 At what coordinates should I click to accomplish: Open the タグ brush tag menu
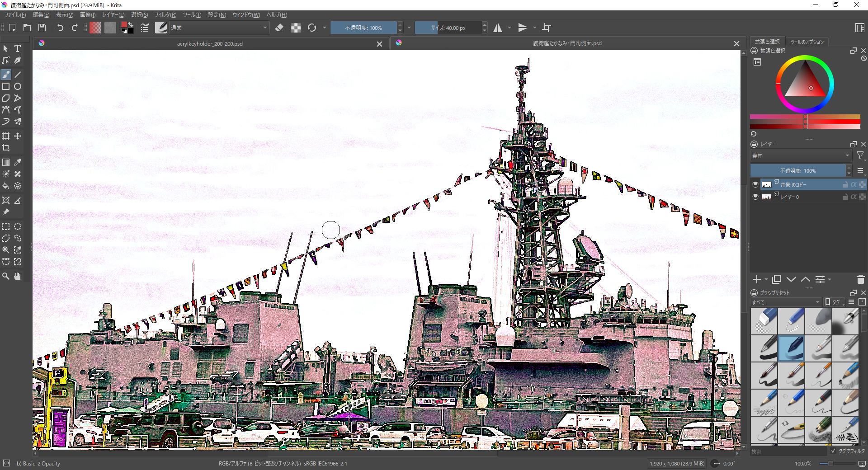click(835, 302)
